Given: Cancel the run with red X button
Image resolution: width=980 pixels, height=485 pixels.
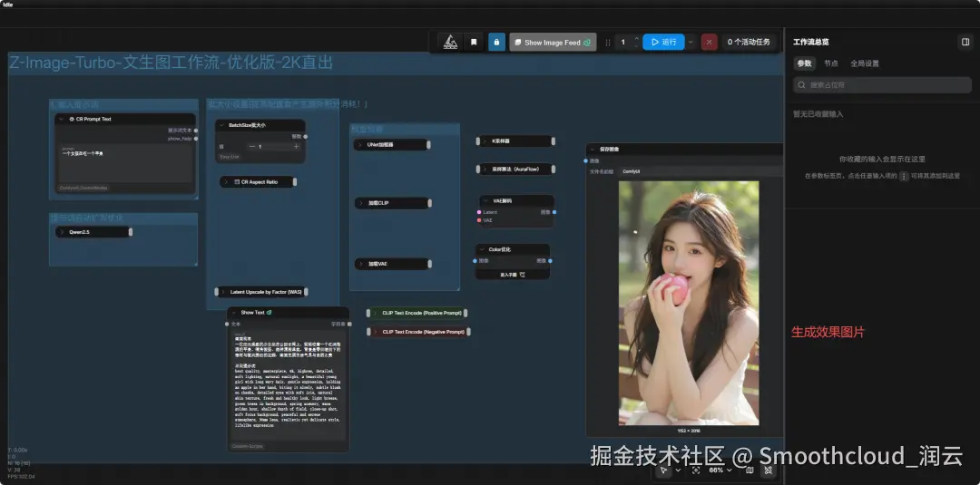Looking at the screenshot, I should tap(709, 42).
